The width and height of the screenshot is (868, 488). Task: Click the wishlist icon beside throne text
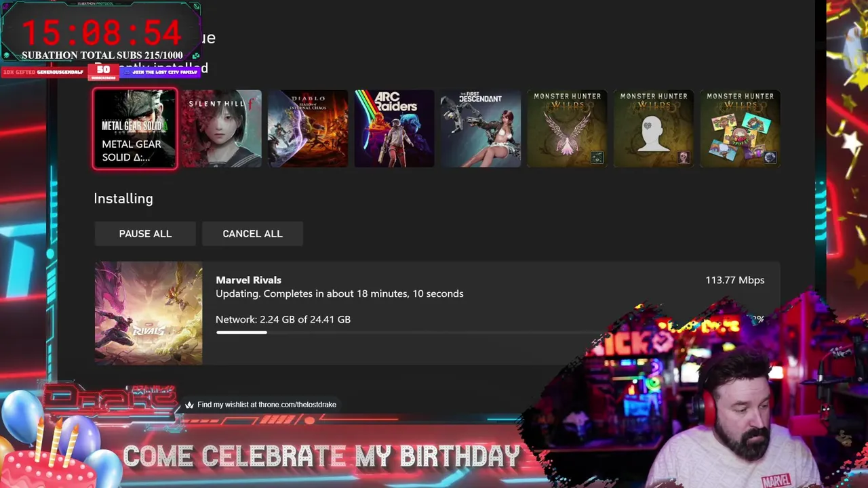click(189, 405)
